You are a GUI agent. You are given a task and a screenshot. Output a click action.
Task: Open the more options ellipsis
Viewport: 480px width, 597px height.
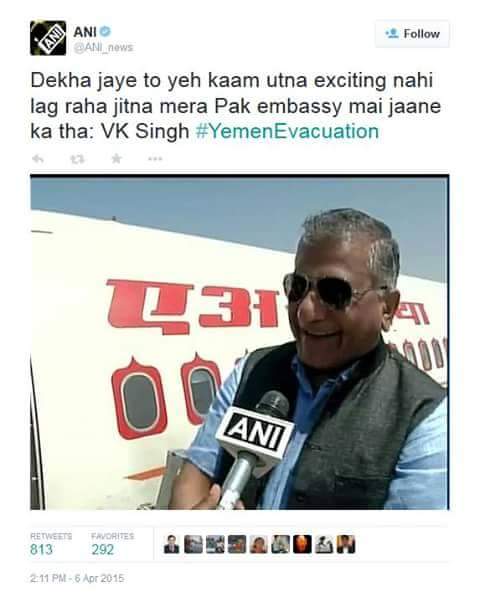pos(155,159)
